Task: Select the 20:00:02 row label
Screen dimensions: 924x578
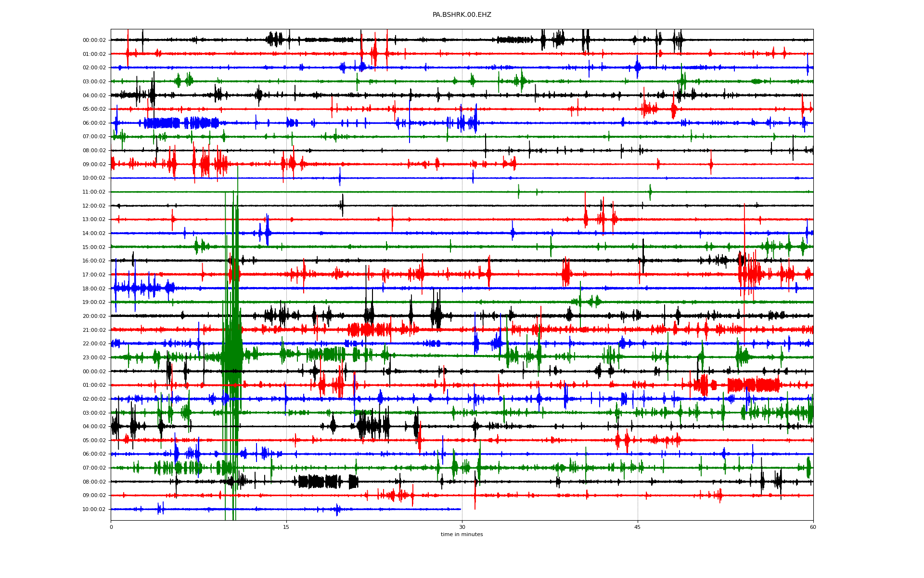Action: coord(94,316)
